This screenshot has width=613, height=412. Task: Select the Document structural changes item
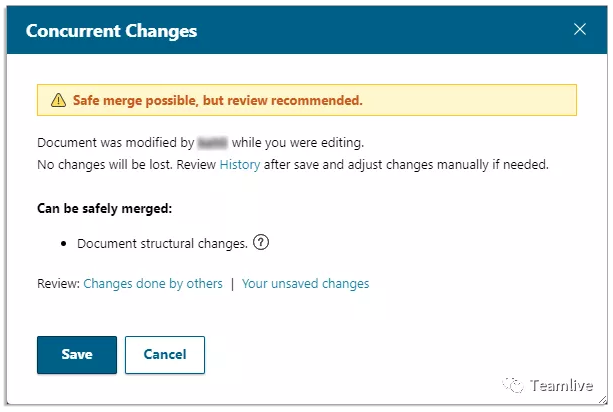(163, 243)
